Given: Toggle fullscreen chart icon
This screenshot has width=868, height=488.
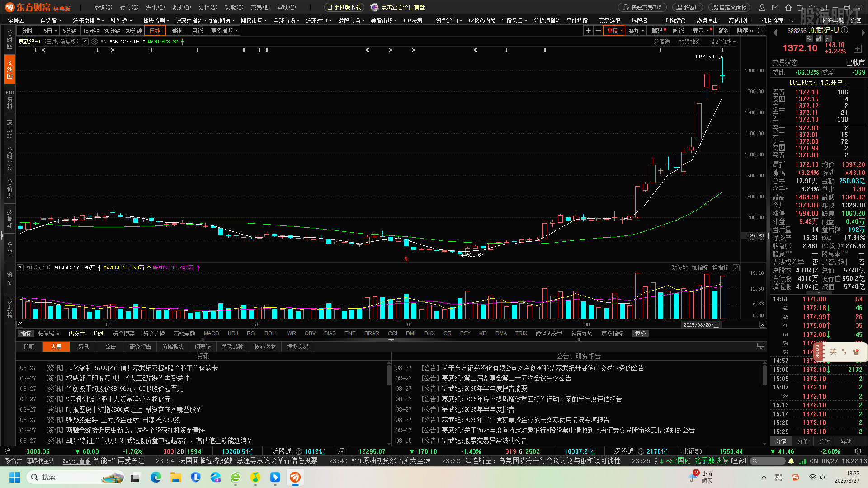Looking at the screenshot, I should click(x=761, y=31).
